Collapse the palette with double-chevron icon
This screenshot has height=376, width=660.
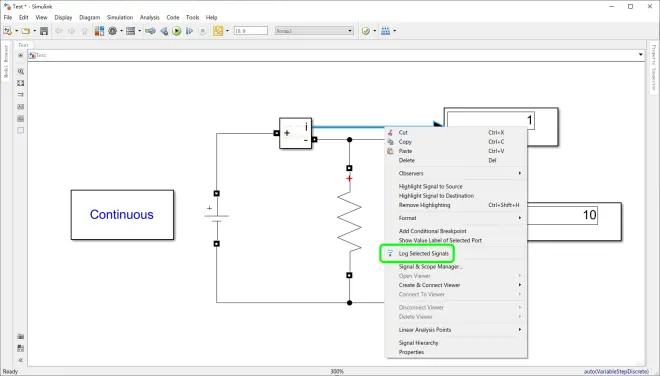(x=21, y=360)
